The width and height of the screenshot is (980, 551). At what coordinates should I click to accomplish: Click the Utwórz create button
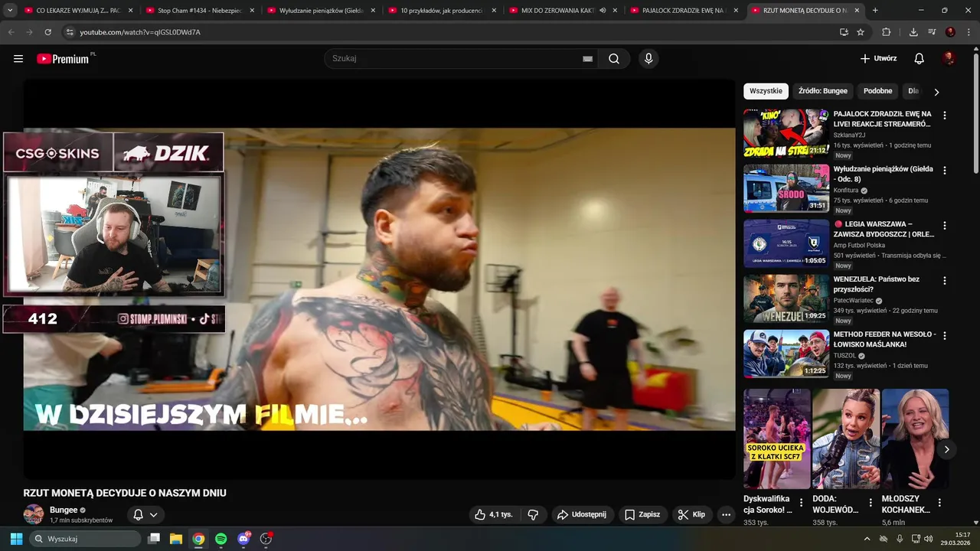click(878, 59)
